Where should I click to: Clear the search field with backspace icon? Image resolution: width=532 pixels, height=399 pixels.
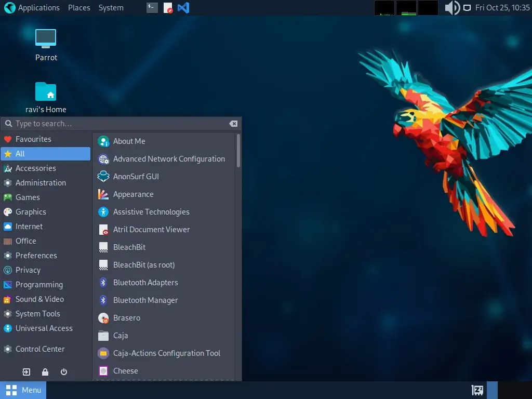pyautogui.click(x=233, y=124)
